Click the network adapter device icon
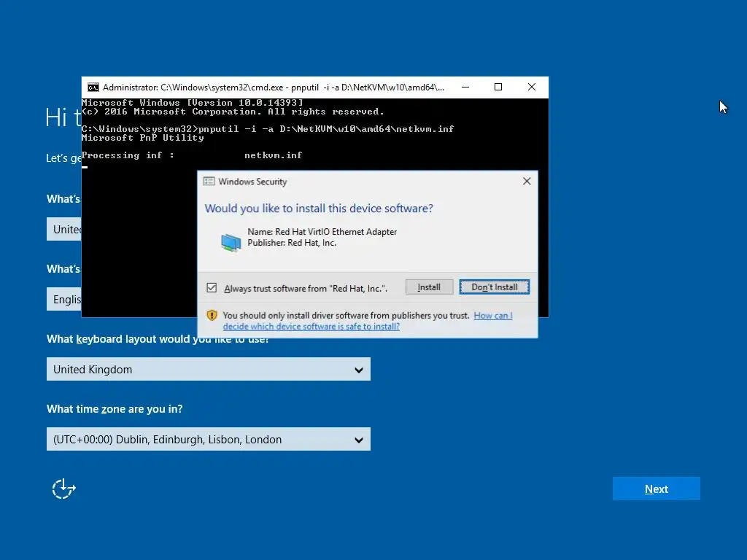Image resolution: width=747 pixels, height=560 pixels. coord(231,242)
